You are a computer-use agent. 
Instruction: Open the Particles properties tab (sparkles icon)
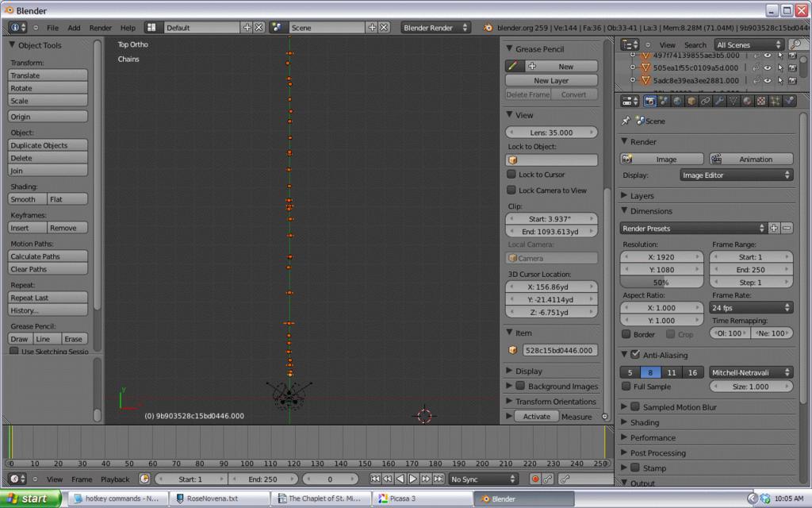[x=776, y=101]
